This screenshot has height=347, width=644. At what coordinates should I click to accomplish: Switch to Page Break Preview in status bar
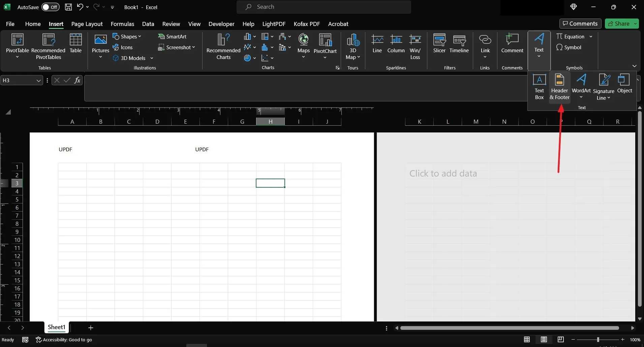[560, 340]
